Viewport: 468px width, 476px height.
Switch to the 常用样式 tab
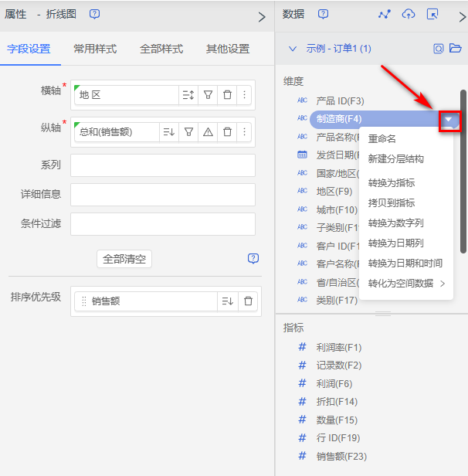(x=95, y=49)
